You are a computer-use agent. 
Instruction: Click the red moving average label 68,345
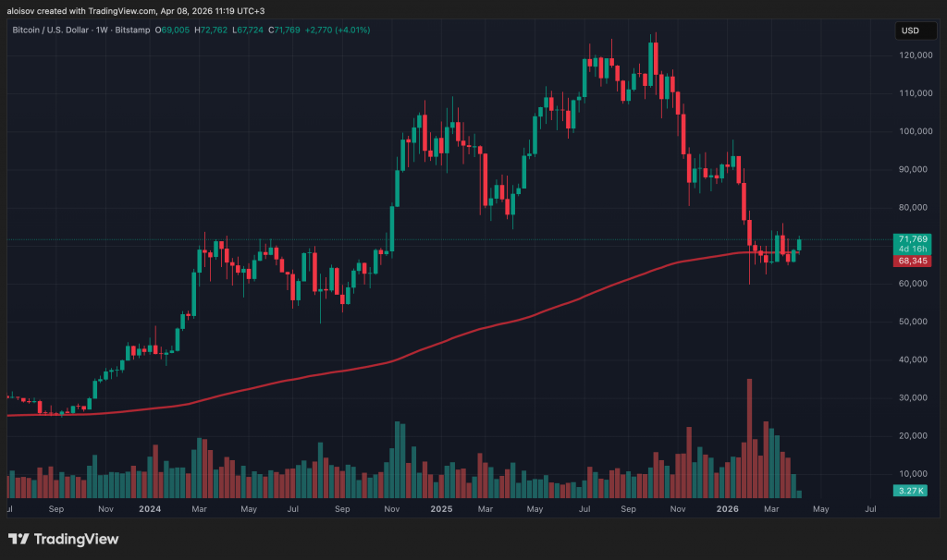(909, 262)
